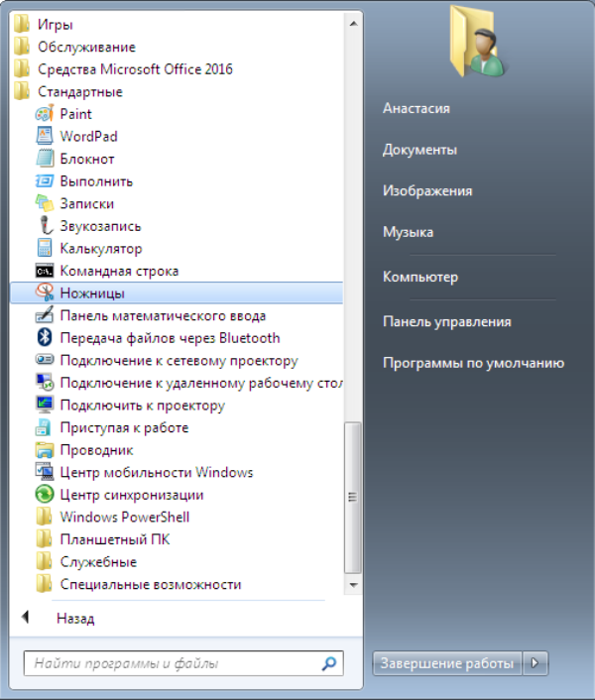Select the Paint text label
Image resolution: width=595 pixels, height=700 pixels.
pos(76,114)
